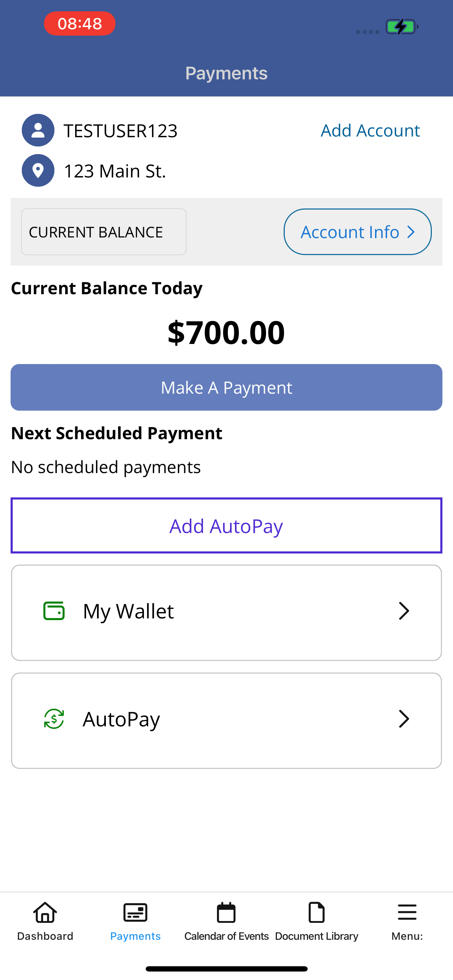453x980 pixels.
Task: Tap the Add AutoPay button
Action: point(226,525)
